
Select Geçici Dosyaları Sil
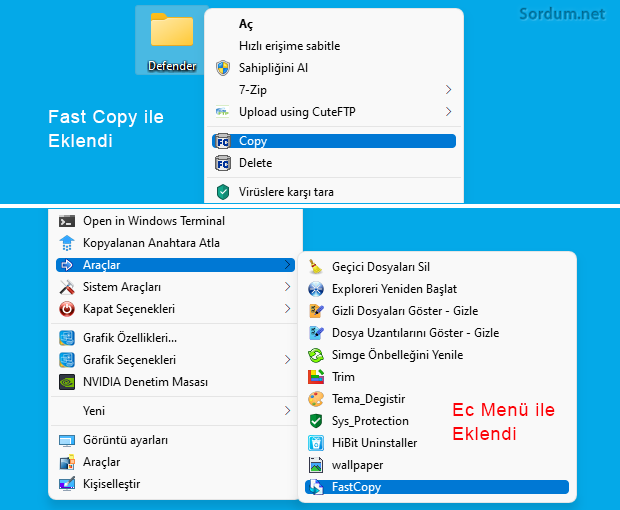point(437,267)
